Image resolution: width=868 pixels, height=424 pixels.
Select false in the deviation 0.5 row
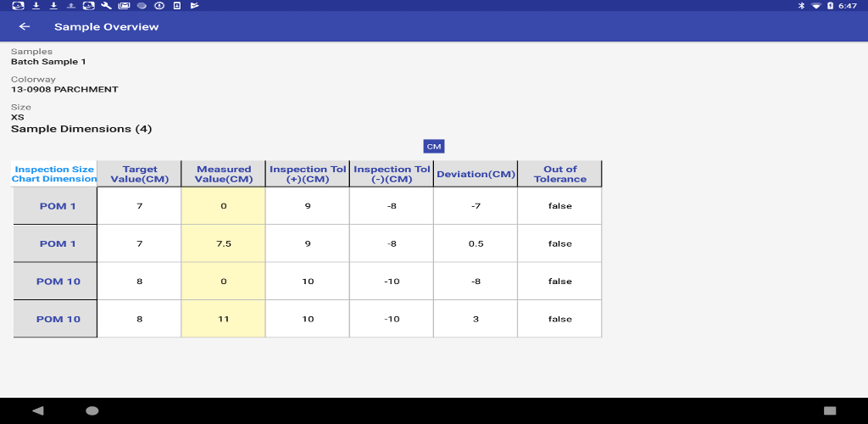pos(560,243)
